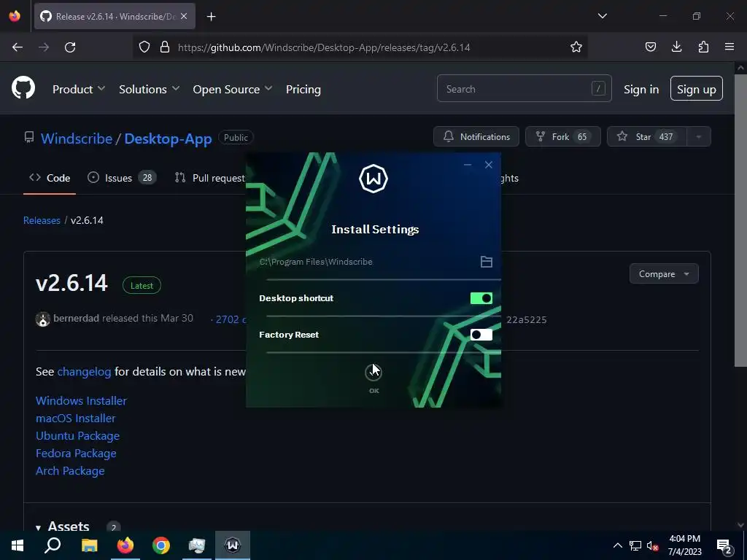This screenshot has height=560, width=747.
Task: Click Sign in on GitHub
Action: (x=641, y=89)
